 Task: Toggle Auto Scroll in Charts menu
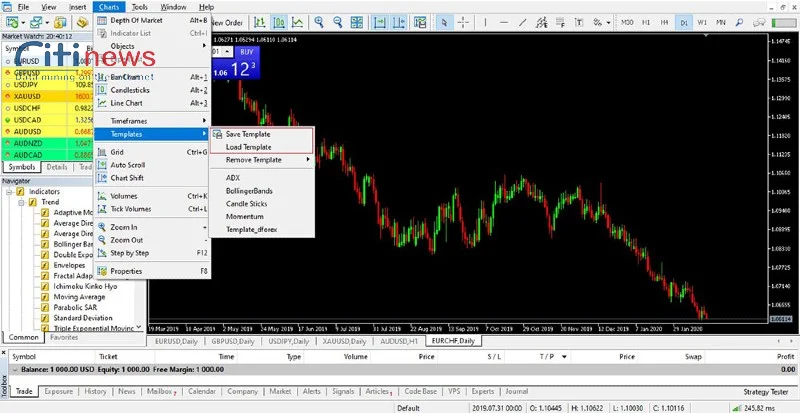coord(153,165)
